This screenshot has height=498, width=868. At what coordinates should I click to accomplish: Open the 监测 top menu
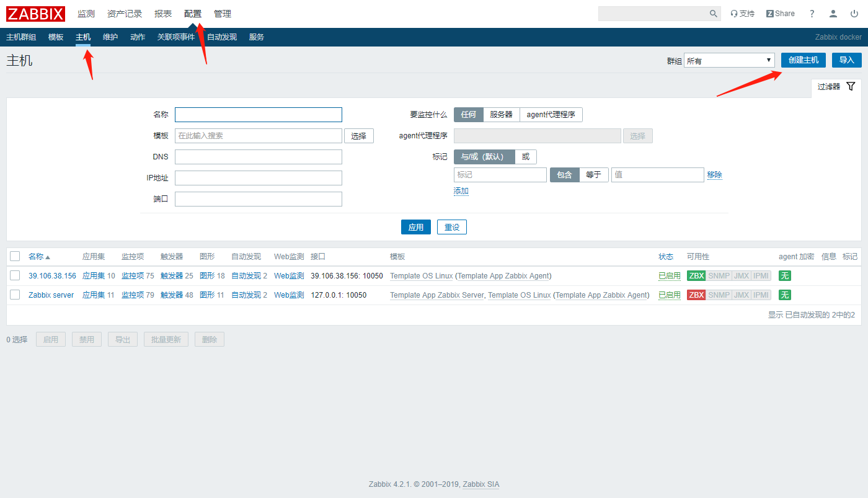coord(86,14)
